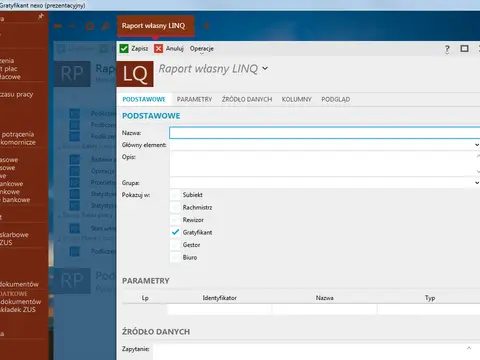Enable the Gestor checkbox

175,245
